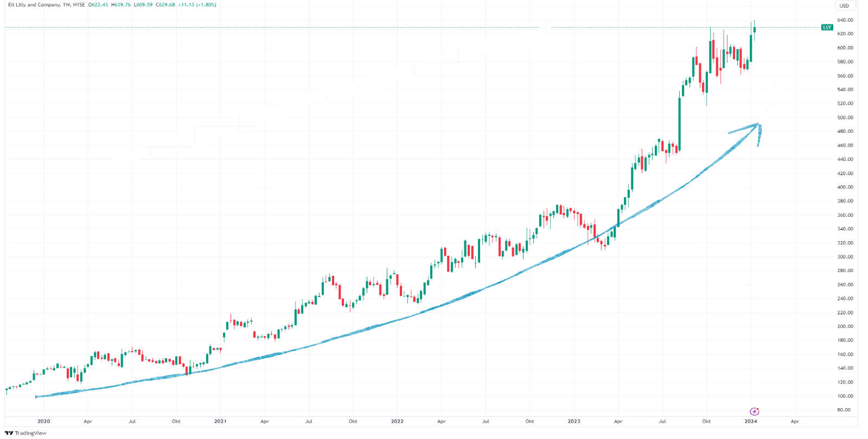
Task: Click the 2024 label on time axis
Action: click(751, 421)
